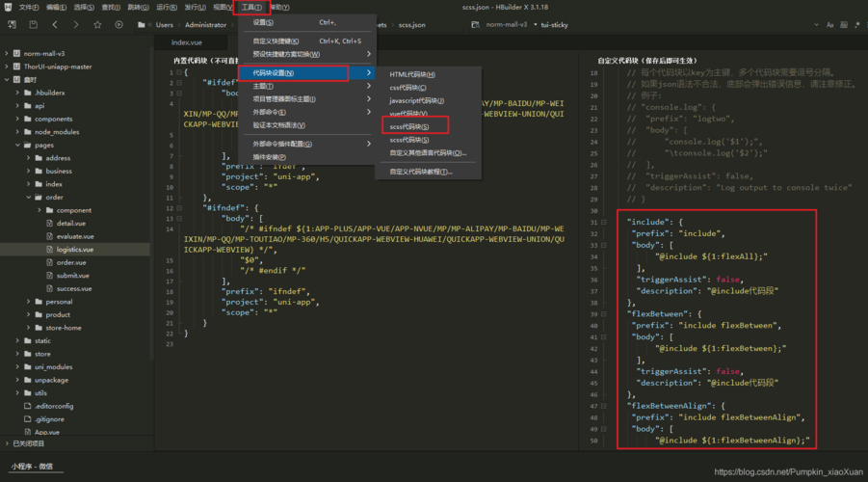The width and height of the screenshot is (868, 482).
Task: Expand the ThorUI-uniapp-master project node
Action: [x=7, y=67]
